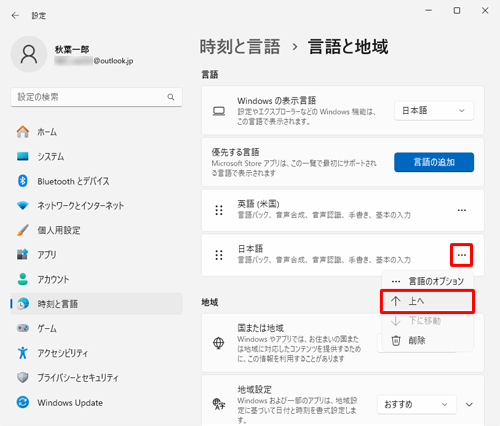
Task: Click the drag handle for 英語 (米国)
Action: [x=219, y=210]
